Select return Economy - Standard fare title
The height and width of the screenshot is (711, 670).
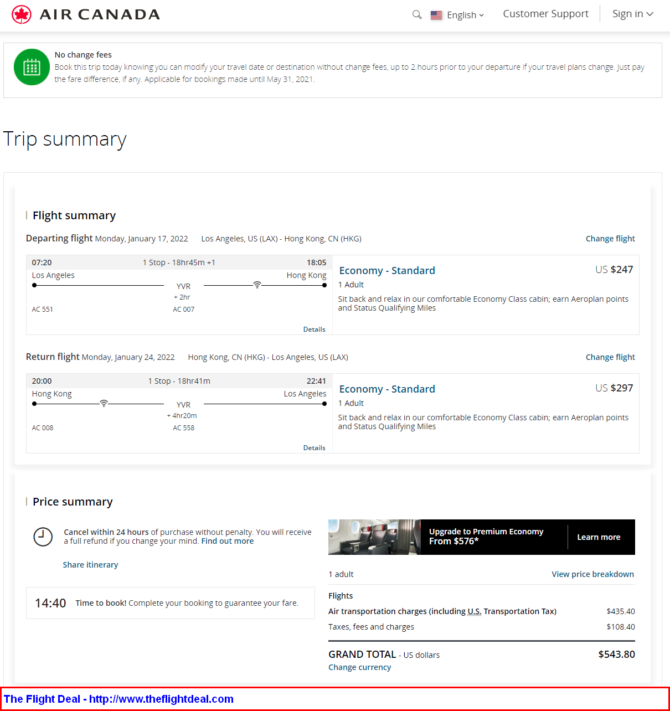coord(387,389)
